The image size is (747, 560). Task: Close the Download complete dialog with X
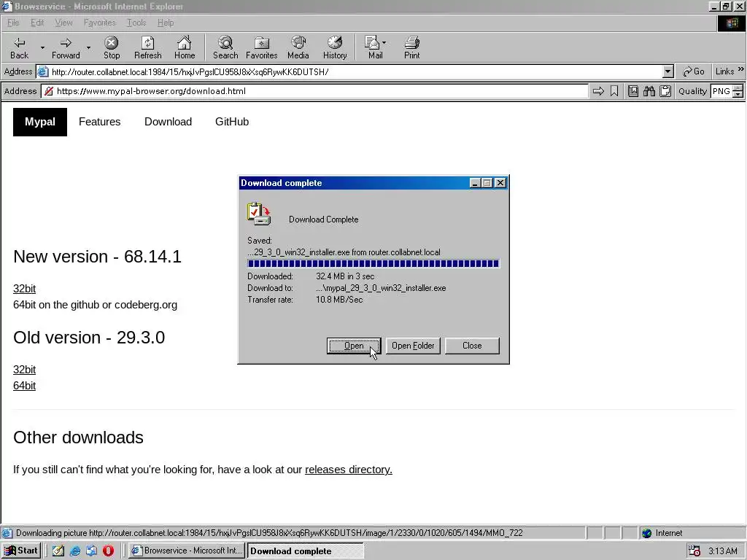tap(500, 183)
